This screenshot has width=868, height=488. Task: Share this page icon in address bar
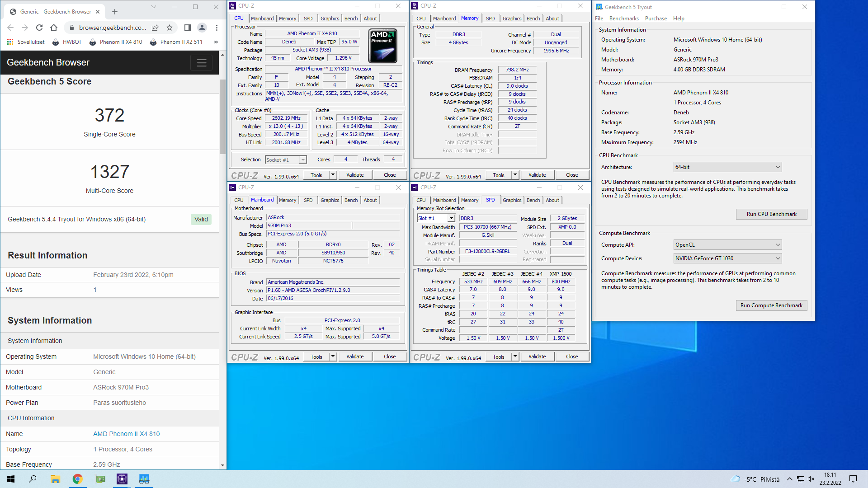point(155,28)
